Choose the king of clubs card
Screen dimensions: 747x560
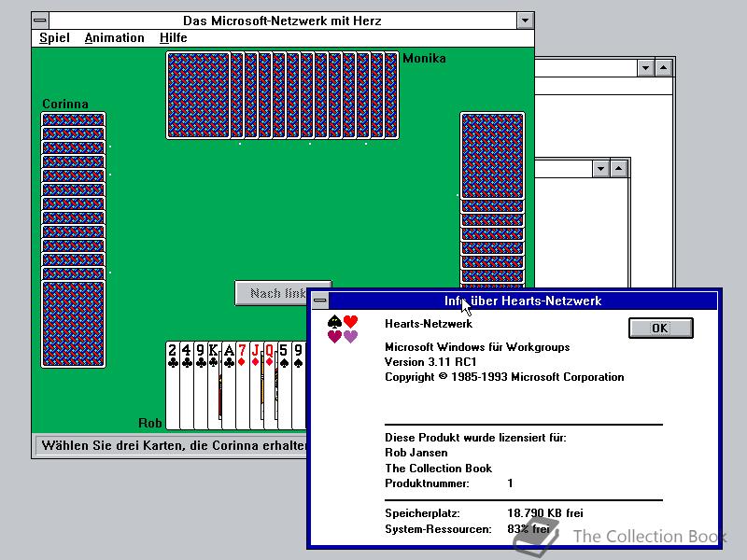click(x=215, y=385)
